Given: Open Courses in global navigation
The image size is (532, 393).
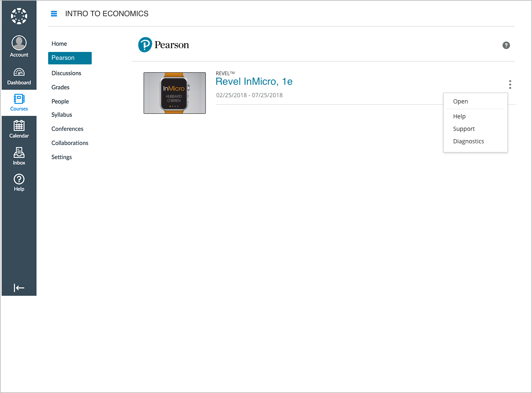Looking at the screenshot, I should point(19,103).
